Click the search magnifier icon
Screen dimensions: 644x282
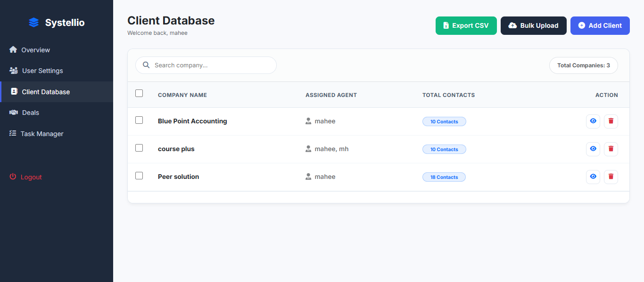pyautogui.click(x=146, y=65)
